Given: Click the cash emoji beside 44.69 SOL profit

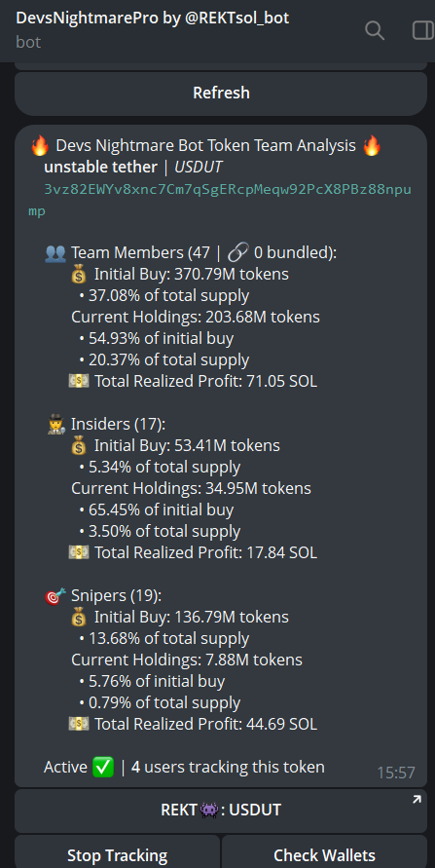Looking at the screenshot, I should [79, 724].
